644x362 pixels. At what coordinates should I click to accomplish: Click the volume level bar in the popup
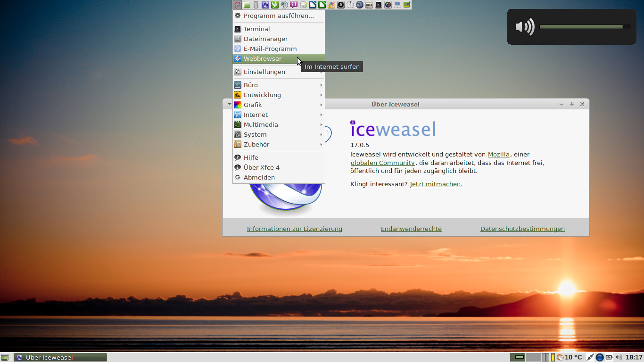tap(585, 27)
